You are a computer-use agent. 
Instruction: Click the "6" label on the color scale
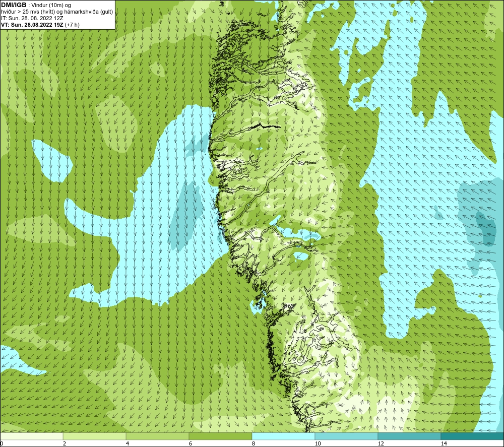point(191,443)
